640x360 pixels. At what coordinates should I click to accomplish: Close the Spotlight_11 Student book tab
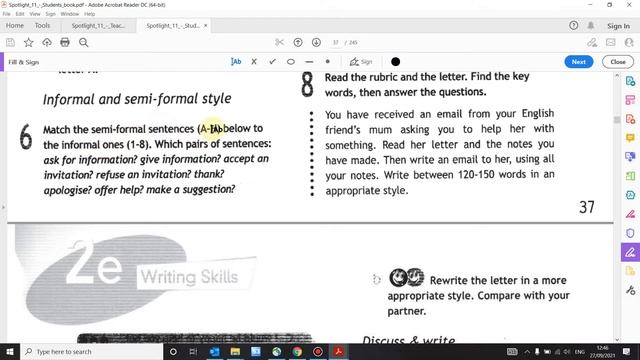tap(206, 25)
